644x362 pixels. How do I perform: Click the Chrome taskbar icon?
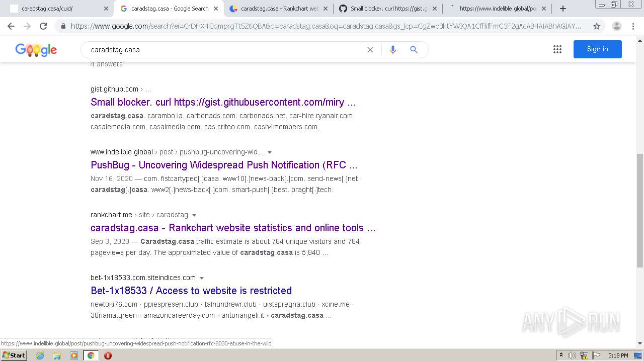[91, 355]
